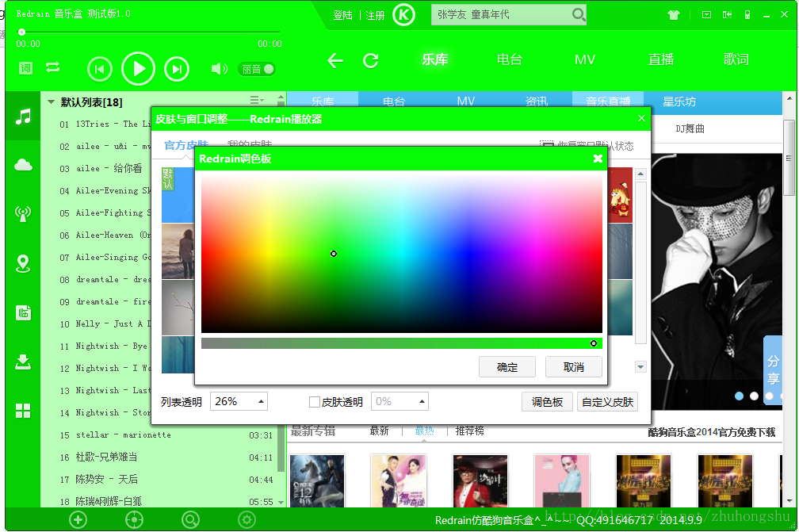Viewport: 799px width, 532px height.
Task: Open the skin shirt icon
Action: [674, 15]
